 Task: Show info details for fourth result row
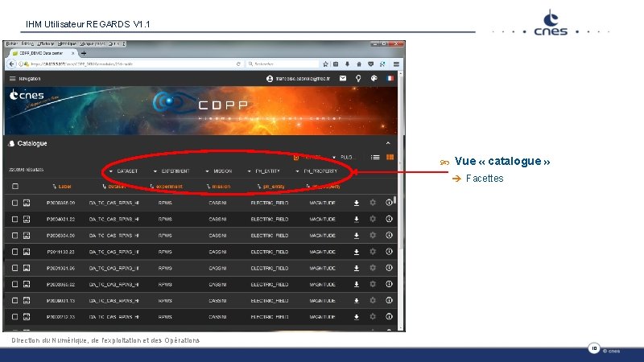point(389,251)
